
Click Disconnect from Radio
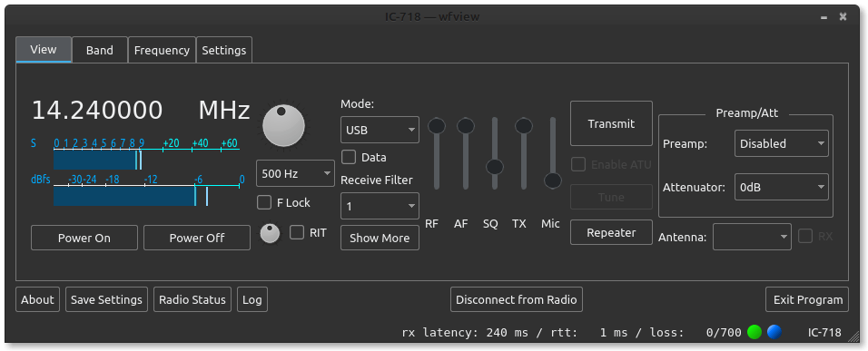click(516, 299)
